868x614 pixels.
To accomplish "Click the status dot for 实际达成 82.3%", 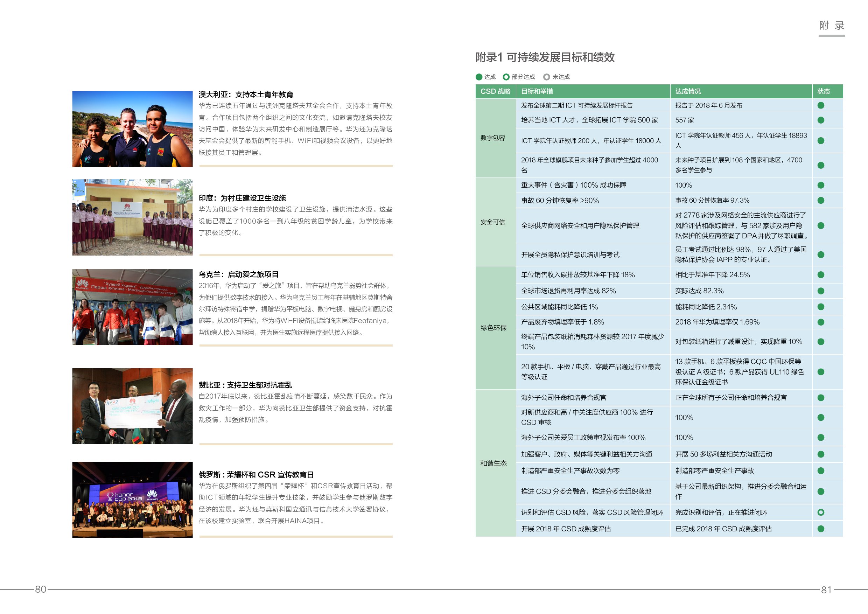I will [x=821, y=291].
